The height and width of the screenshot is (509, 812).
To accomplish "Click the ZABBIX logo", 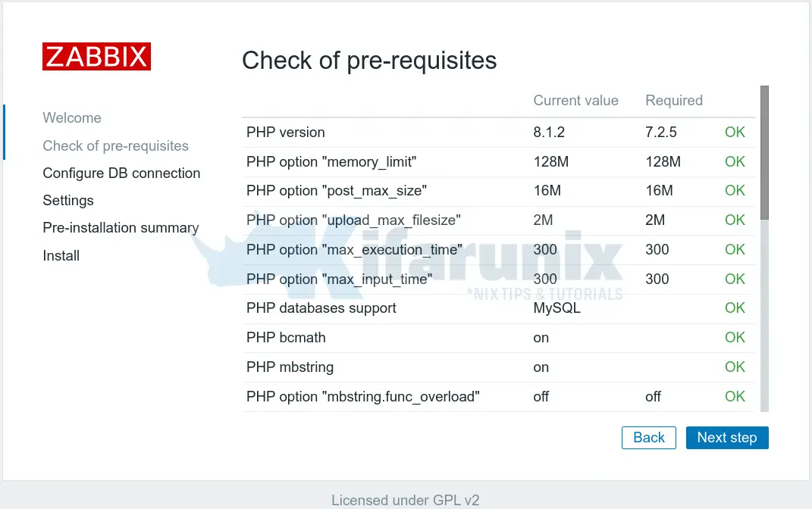I will (x=96, y=57).
